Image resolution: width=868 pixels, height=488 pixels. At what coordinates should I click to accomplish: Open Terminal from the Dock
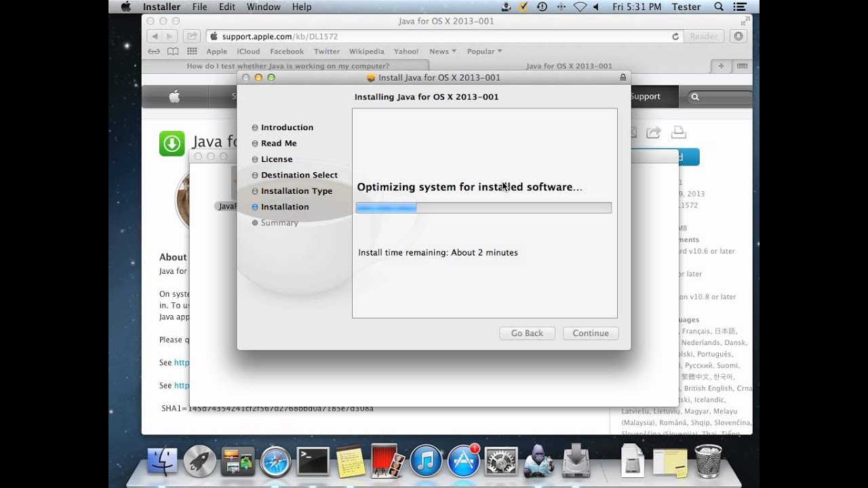313,462
